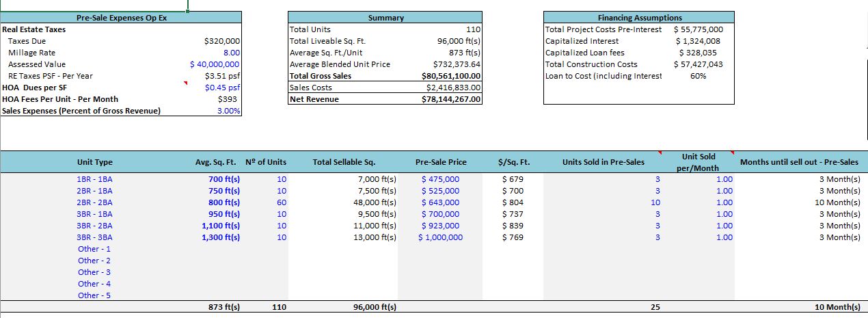Click the Summary table header
The width and height of the screenshot is (868, 318).
385,18
